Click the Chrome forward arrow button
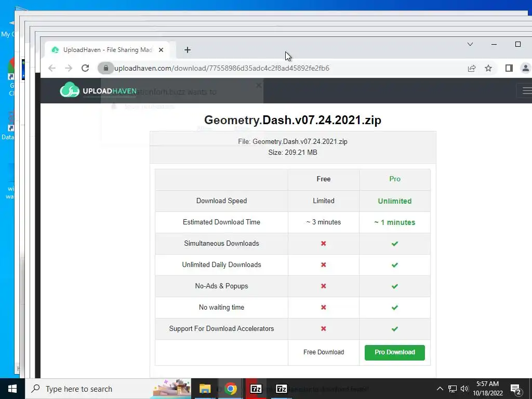The height and width of the screenshot is (399, 532). click(69, 68)
